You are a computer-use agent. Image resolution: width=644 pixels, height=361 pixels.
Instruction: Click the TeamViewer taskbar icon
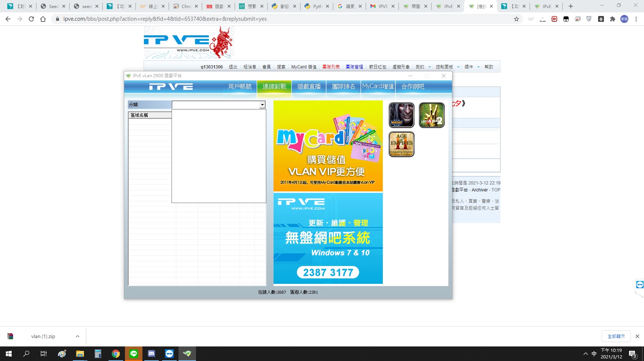point(169,354)
